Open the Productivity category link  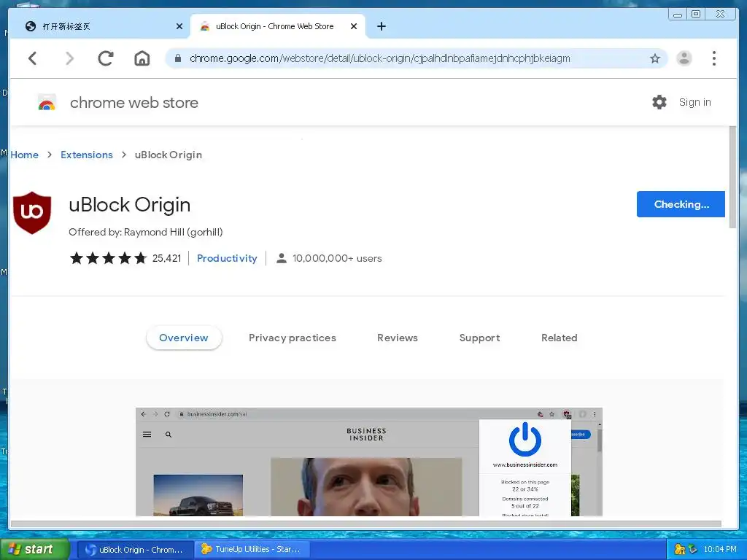[x=227, y=258]
